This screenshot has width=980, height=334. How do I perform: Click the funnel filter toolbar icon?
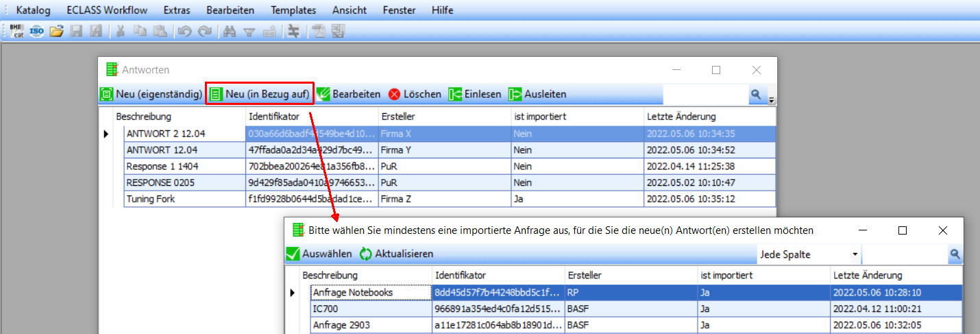pyautogui.click(x=249, y=31)
